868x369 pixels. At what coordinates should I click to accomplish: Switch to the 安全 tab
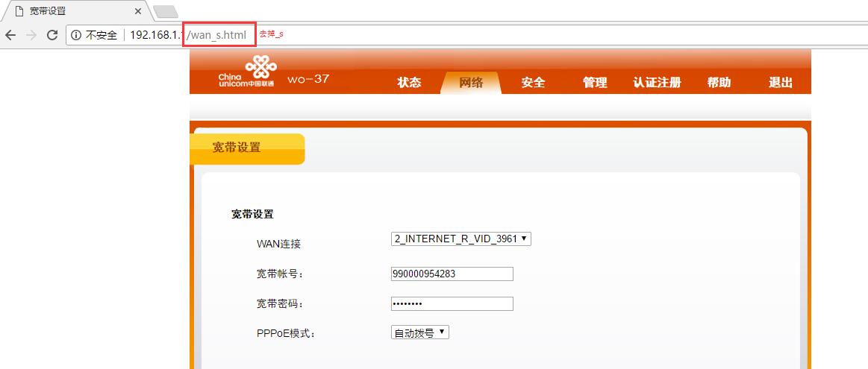[533, 83]
